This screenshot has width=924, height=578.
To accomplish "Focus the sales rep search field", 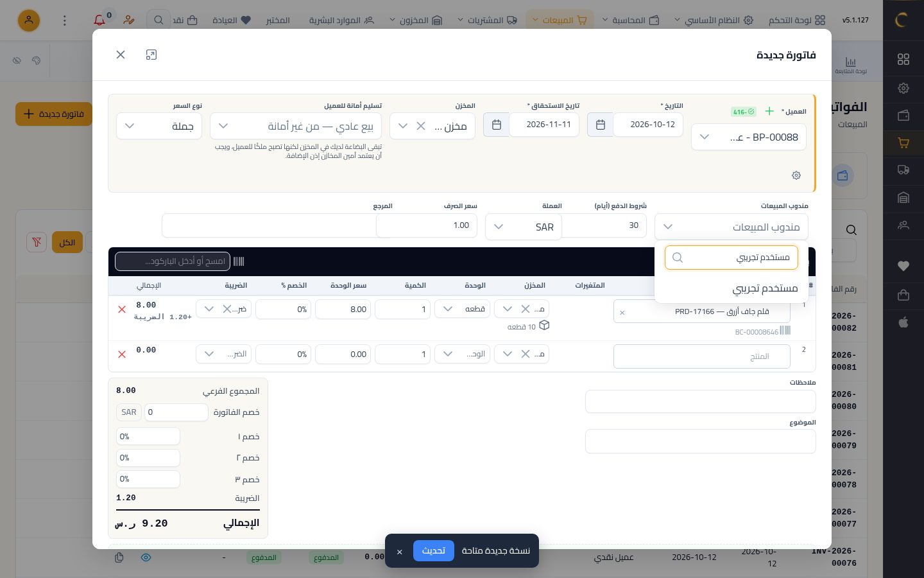I will [732, 258].
